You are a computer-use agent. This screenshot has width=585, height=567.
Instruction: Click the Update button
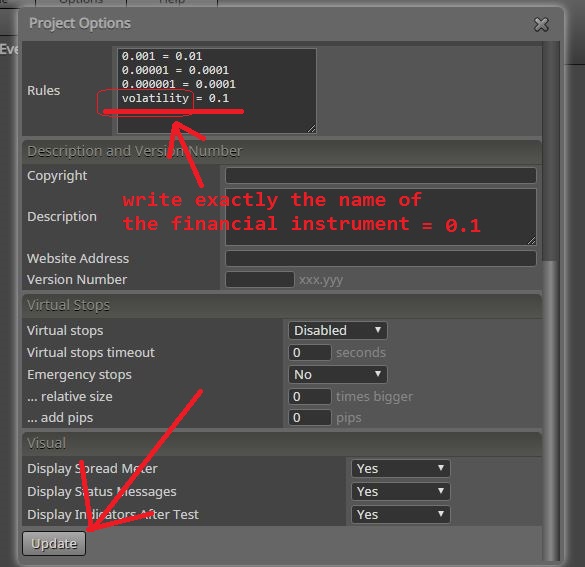(54, 543)
